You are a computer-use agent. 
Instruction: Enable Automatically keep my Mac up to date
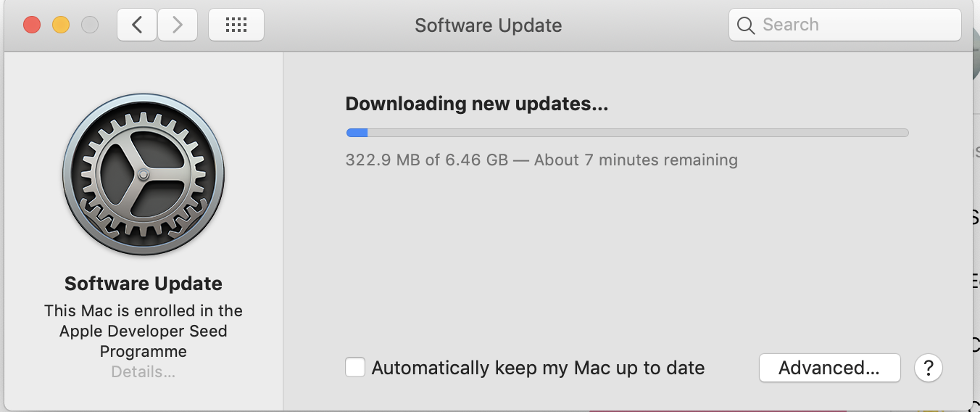click(x=355, y=367)
